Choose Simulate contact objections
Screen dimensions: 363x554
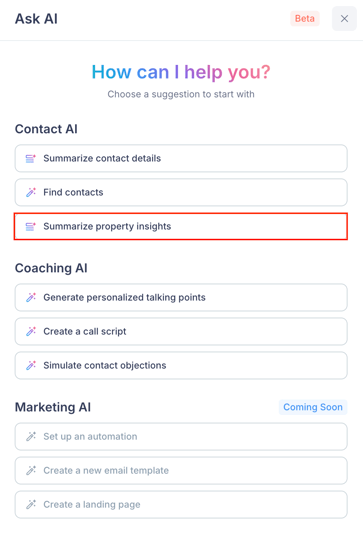point(181,365)
